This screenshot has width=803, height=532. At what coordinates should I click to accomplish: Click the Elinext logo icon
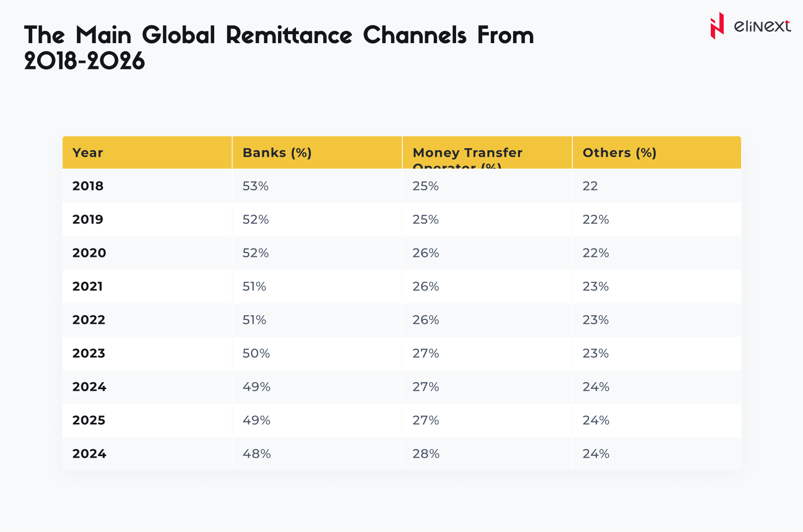click(717, 26)
